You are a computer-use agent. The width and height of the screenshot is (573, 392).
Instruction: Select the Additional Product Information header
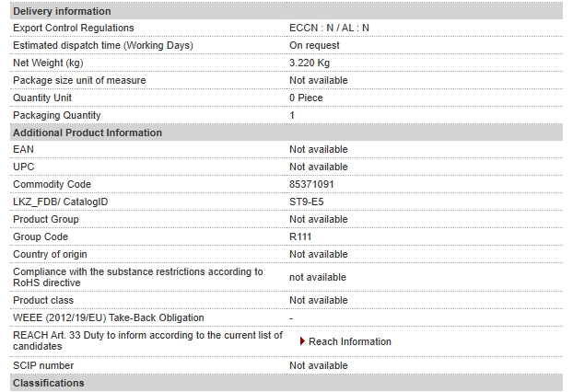[x=286, y=133]
